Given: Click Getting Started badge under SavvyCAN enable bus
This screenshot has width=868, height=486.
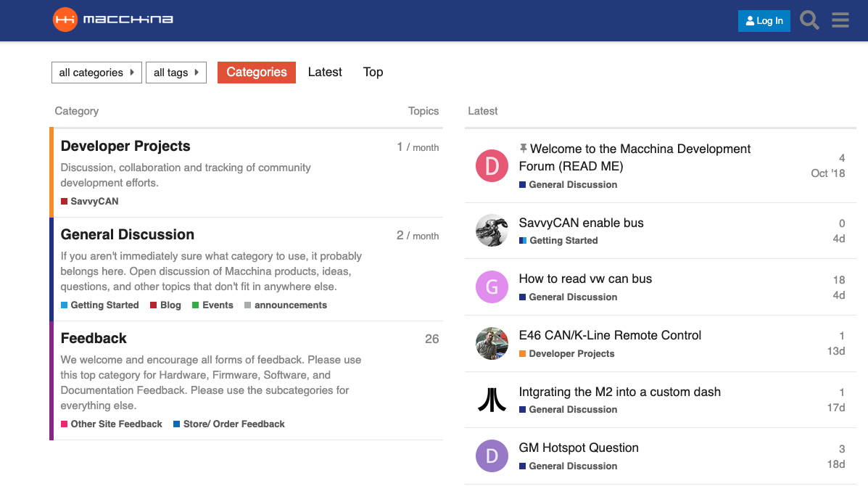Looking at the screenshot, I should pyautogui.click(x=558, y=241).
